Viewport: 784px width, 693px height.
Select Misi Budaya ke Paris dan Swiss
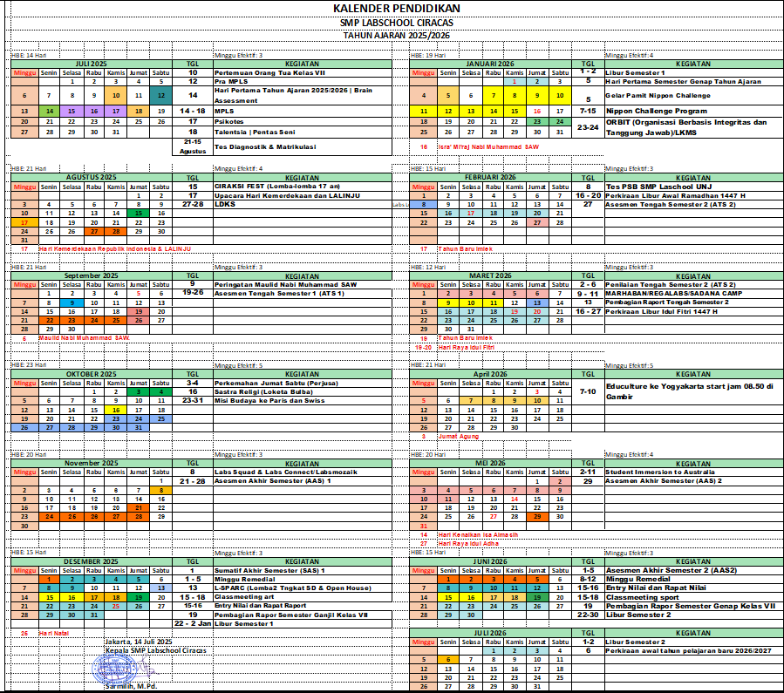tap(269, 400)
